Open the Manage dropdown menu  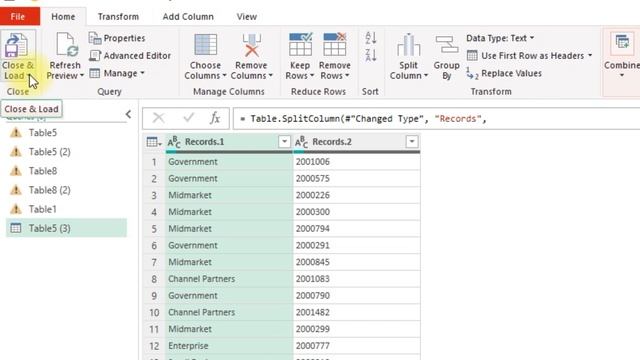117,73
